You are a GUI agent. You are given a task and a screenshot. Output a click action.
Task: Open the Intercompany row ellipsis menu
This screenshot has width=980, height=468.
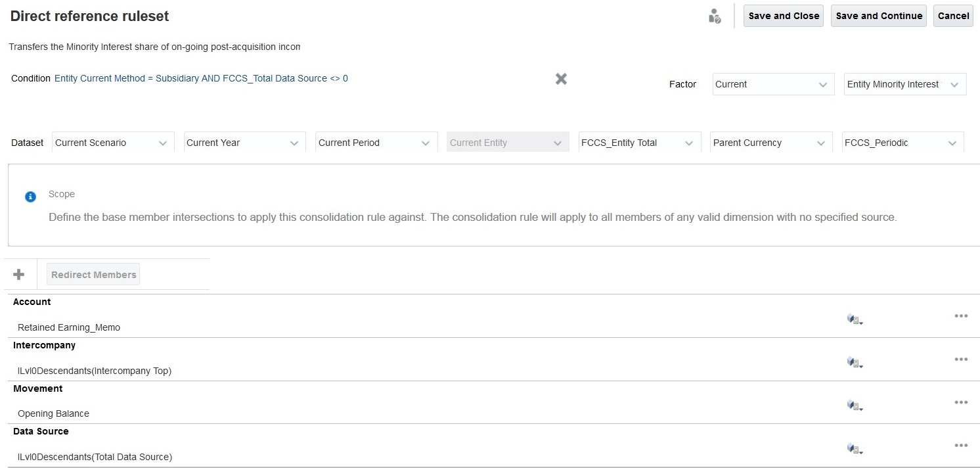tap(961, 360)
